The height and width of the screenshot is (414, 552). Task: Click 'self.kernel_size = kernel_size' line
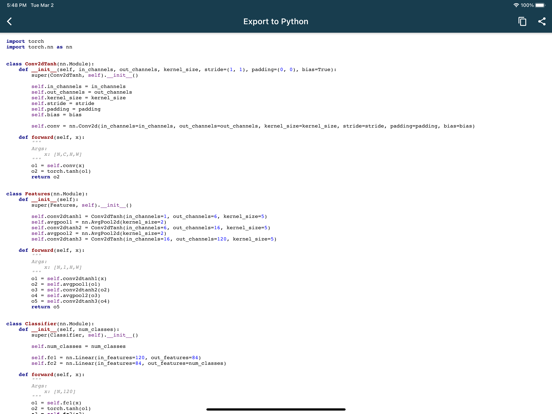tap(78, 98)
